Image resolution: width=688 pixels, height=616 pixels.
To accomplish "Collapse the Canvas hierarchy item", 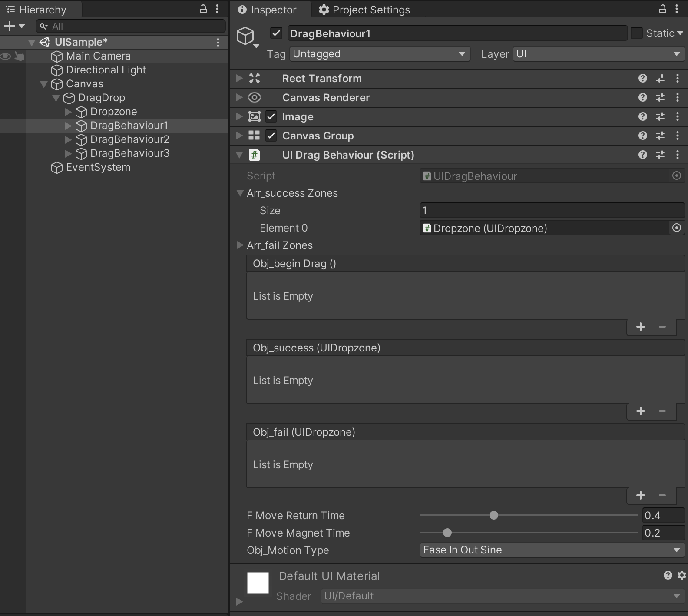I will tap(44, 84).
